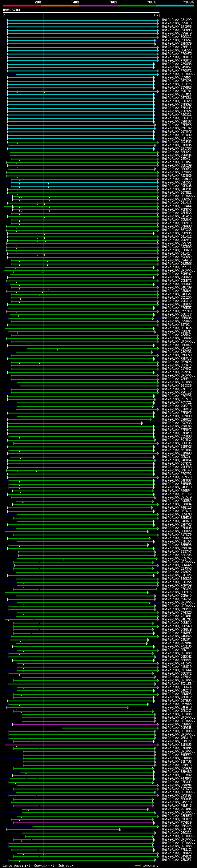Select hit label UniRef100_A7PRY6
Screen dimensions: 197x868
(x=177, y=125)
